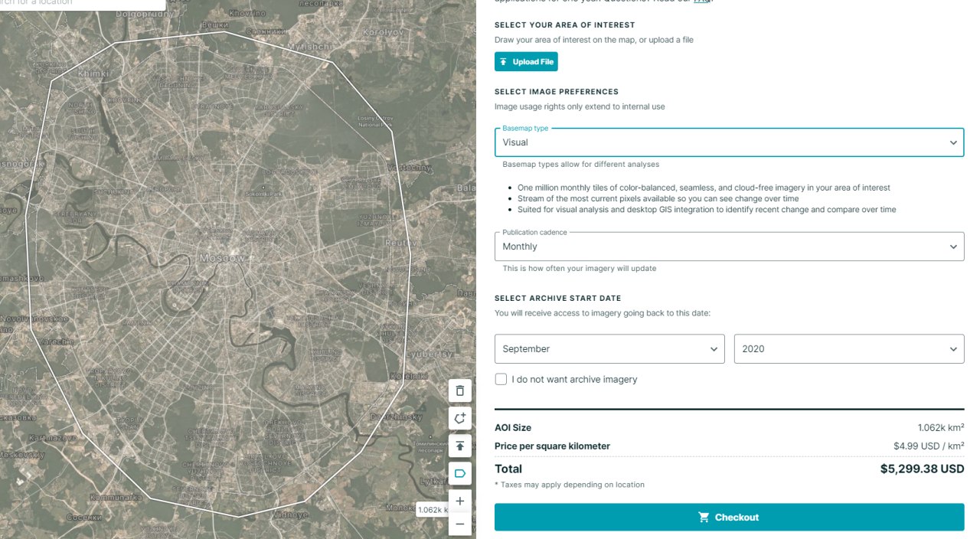The image size is (980, 539).
Task: Click "SELECT IMAGE PREFERENCES" heading
Action: click(x=557, y=92)
